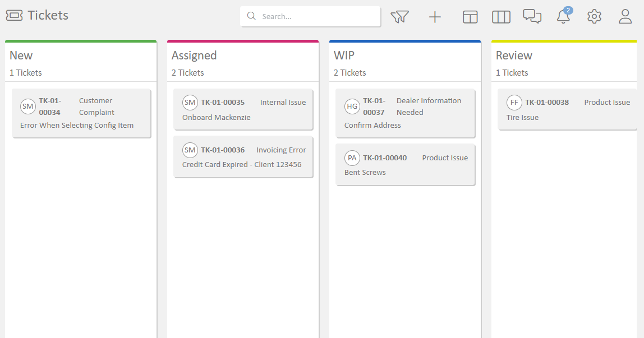Screen dimensions: 644x338
Task: Switch to the kanban columns view icon
Action: (x=501, y=17)
